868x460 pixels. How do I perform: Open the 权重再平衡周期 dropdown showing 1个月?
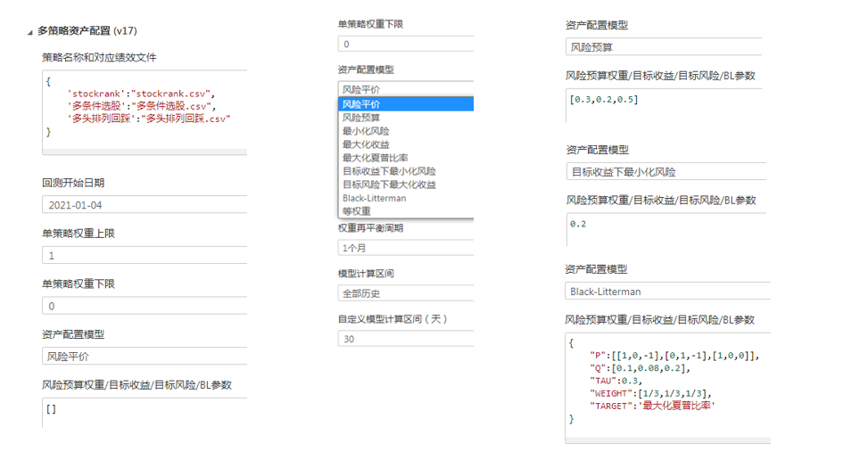[x=406, y=248]
